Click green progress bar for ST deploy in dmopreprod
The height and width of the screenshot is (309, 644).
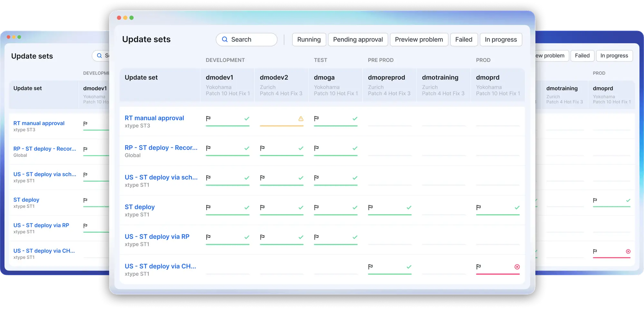[x=390, y=215]
